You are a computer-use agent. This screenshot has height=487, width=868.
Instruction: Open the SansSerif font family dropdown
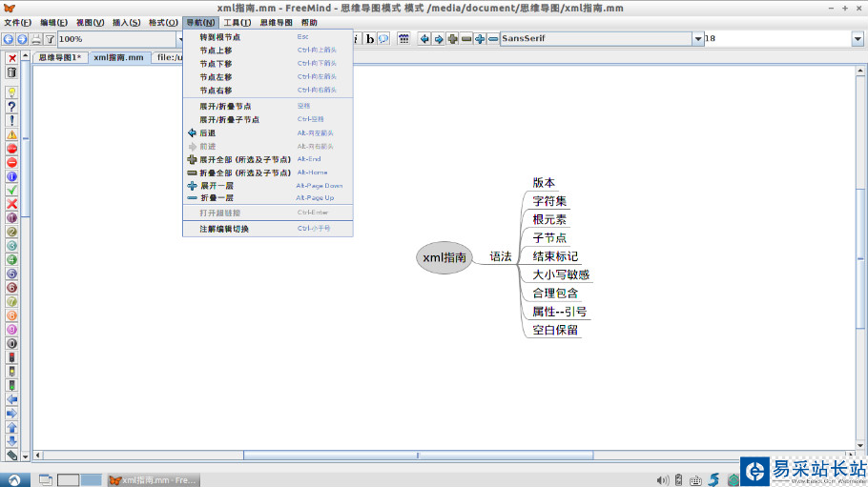(x=697, y=39)
